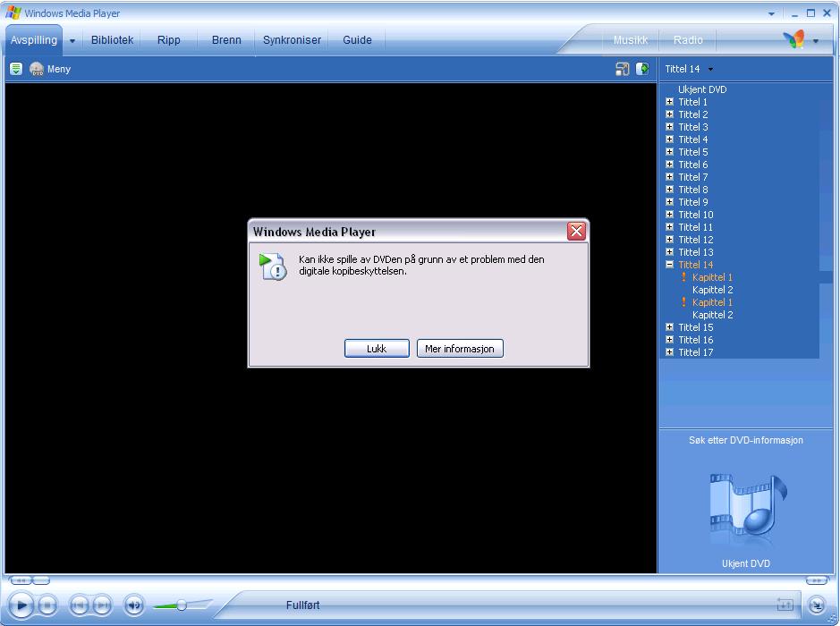Expand Tittel 17 tree node

coord(669,352)
